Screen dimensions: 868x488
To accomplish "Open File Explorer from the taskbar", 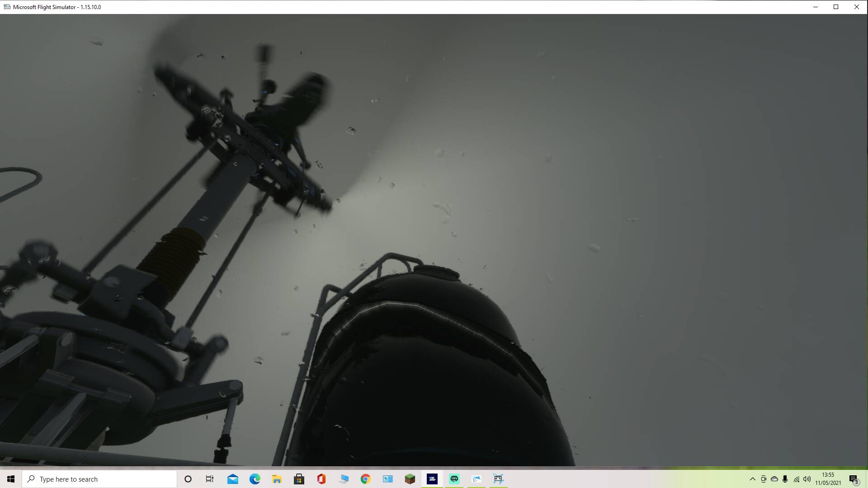I will point(277,479).
